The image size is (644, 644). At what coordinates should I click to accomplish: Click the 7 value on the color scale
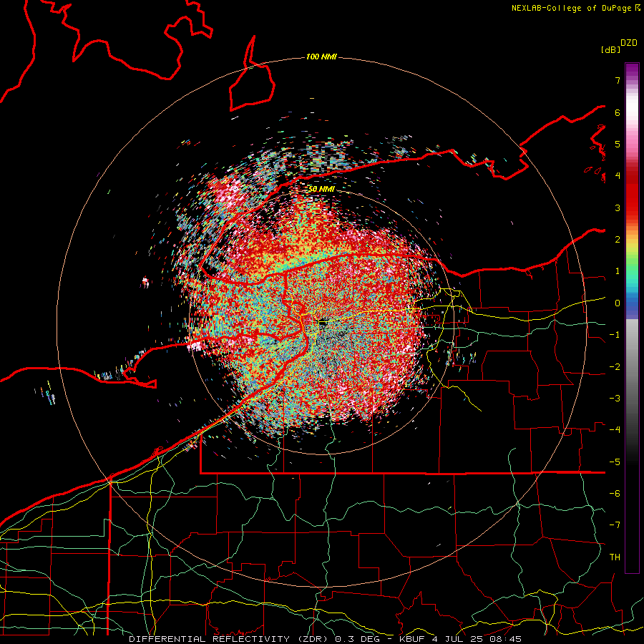(x=618, y=80)
